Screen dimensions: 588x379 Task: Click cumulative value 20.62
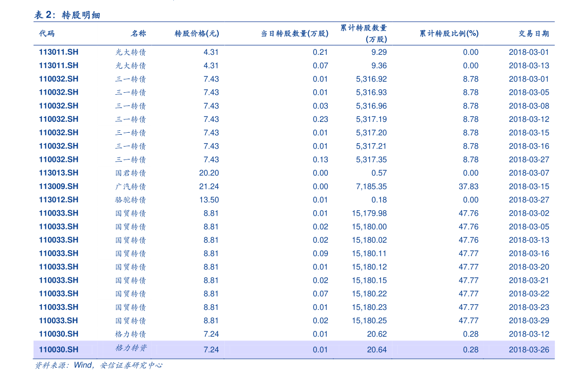coord(377,334)
